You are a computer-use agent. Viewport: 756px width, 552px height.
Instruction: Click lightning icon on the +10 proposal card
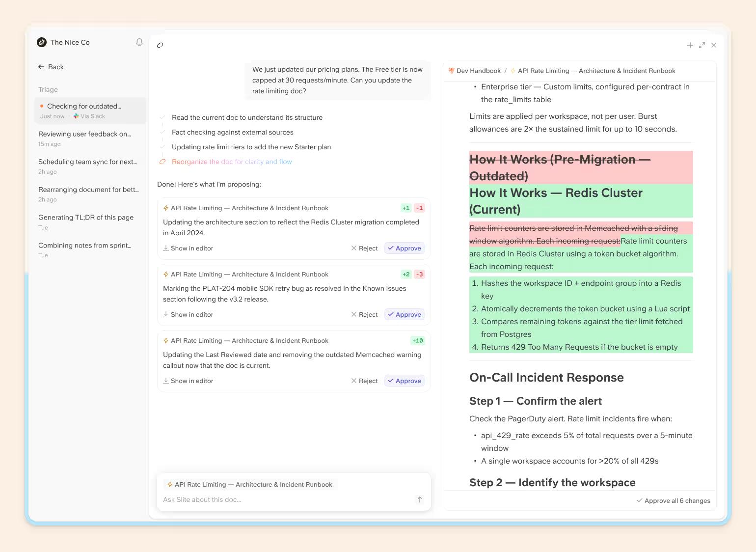pyautogui.click(x=166, y=341)
